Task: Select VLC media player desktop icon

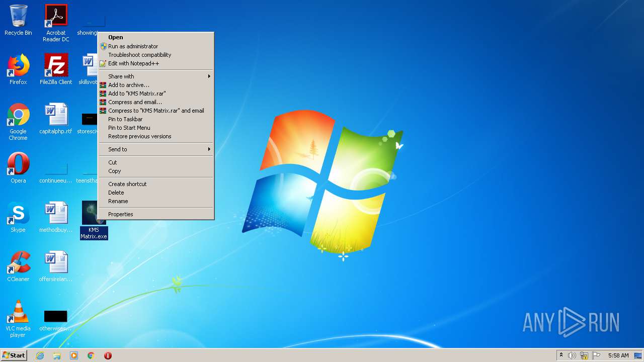Action: click(18, 319)
